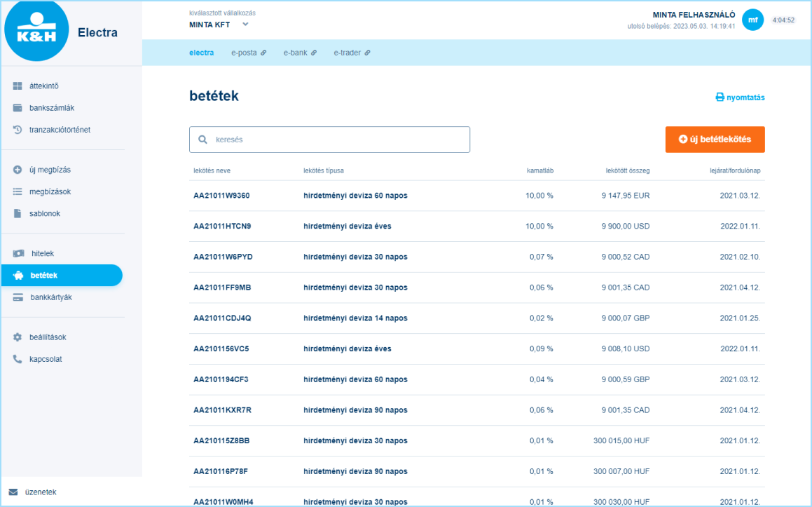
Task: Open the áttekintő dashboard icon
Action: click(x=18, y=86)
